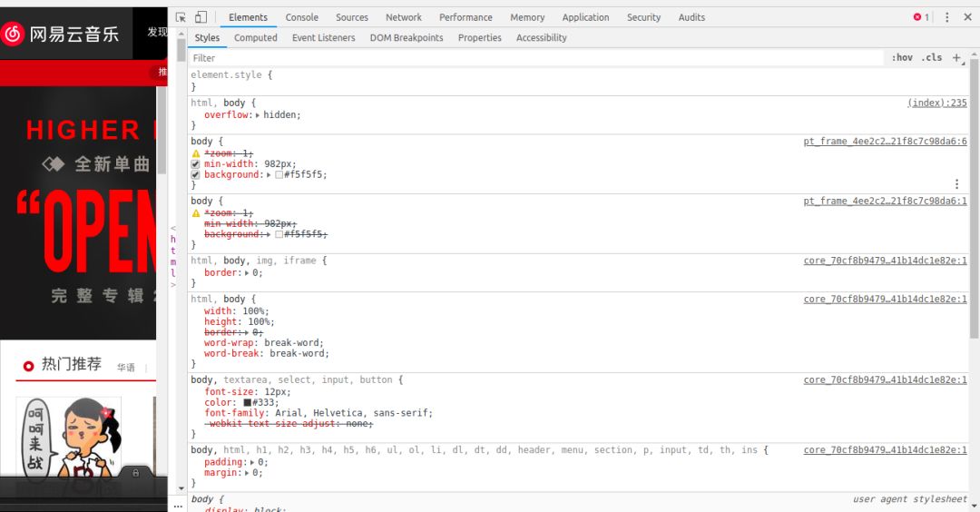Viewport: 980px width, 512px height.
Task: Click the 热门推荐 red circle icon
Action: [x=28, y=367]
